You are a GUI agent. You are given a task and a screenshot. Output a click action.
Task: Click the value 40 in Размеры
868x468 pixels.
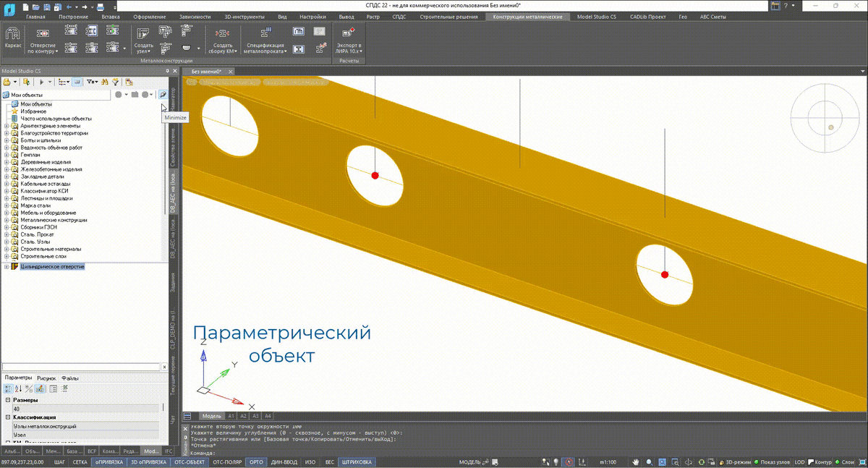point(87,409)
